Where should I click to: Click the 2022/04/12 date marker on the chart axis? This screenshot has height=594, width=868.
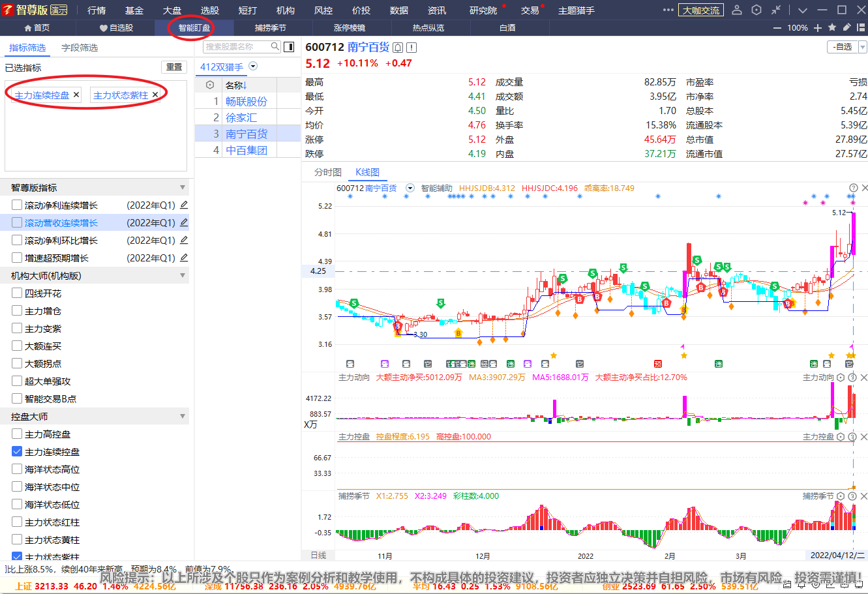coord(837,556)
